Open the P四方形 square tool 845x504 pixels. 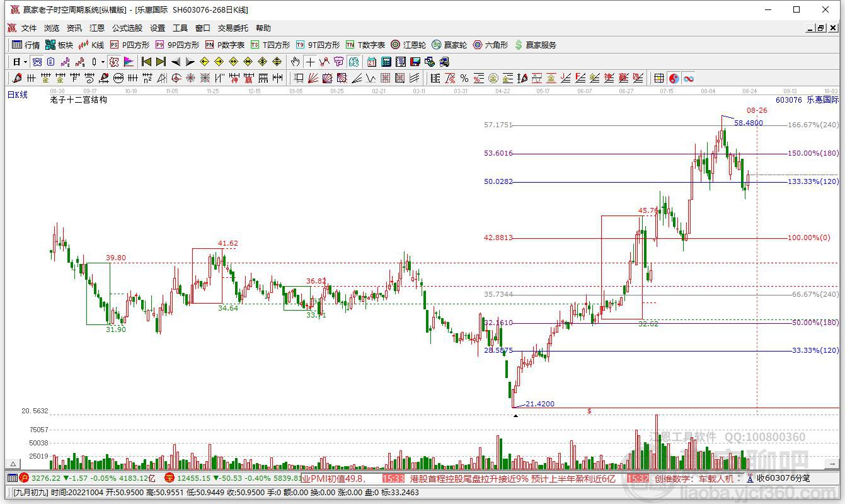coord(130,45)
